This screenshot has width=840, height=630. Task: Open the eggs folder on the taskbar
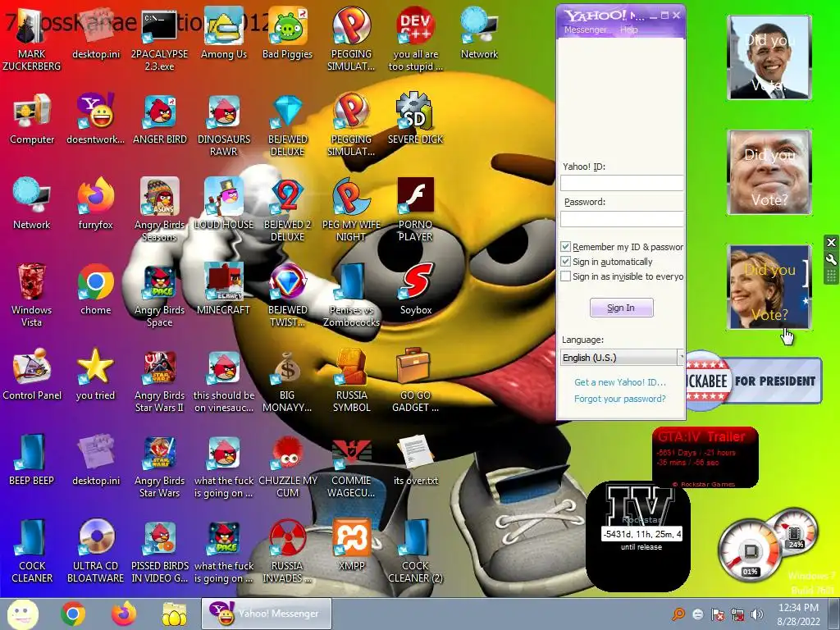[x=174, y=614]
